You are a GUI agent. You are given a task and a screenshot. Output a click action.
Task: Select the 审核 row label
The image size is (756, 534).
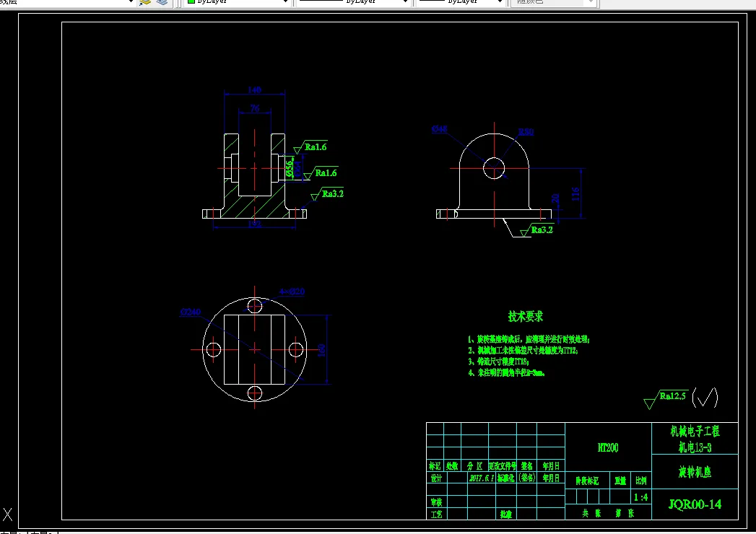click(x=436, y=502)
